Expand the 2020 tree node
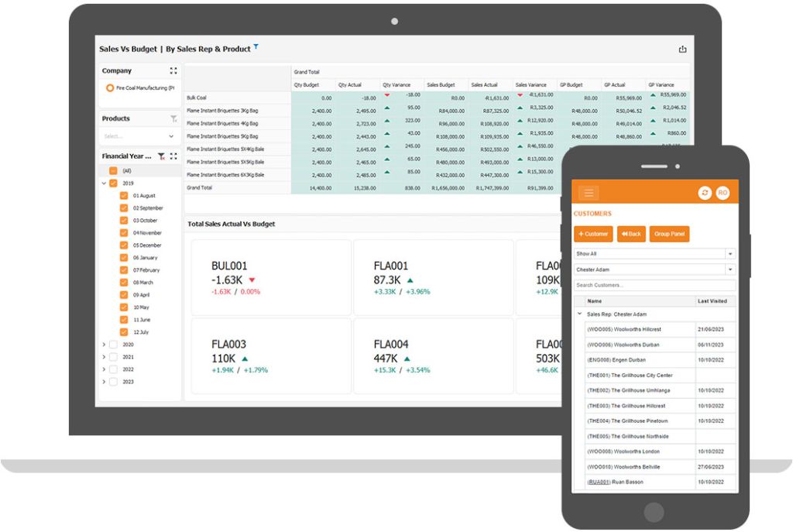The width and height of the screenshot is (793, 532). point(105,345)
